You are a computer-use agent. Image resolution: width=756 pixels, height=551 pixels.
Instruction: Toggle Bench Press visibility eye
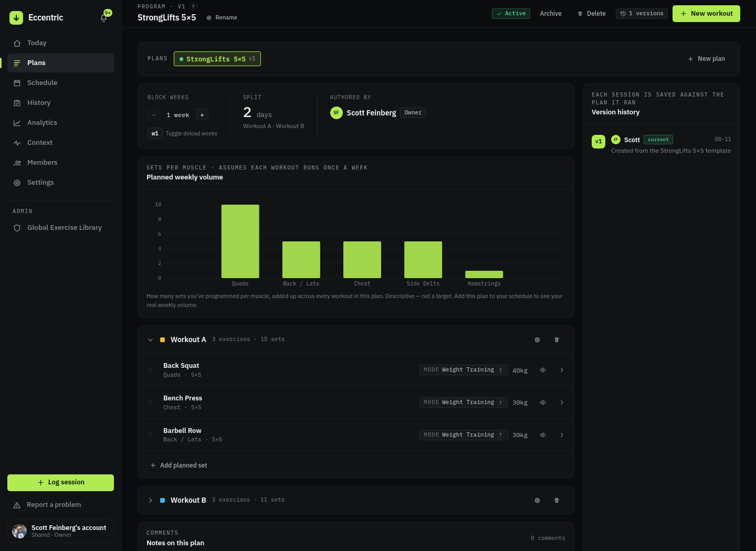click(543, 403)
